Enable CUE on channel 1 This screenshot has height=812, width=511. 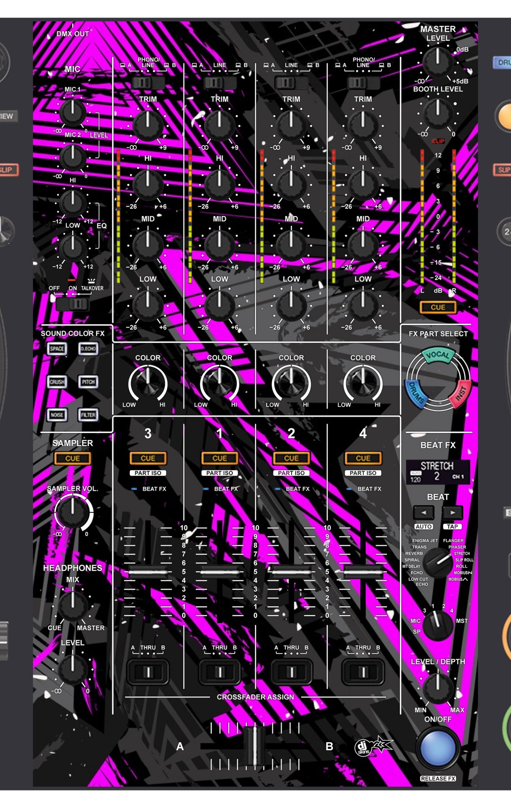coord(220,458)
